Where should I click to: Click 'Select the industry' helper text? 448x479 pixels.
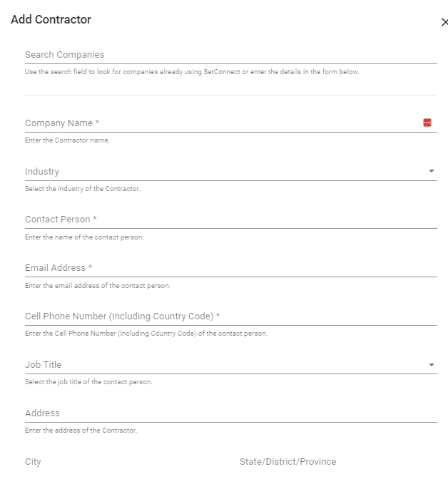click(x=83, y=189)
